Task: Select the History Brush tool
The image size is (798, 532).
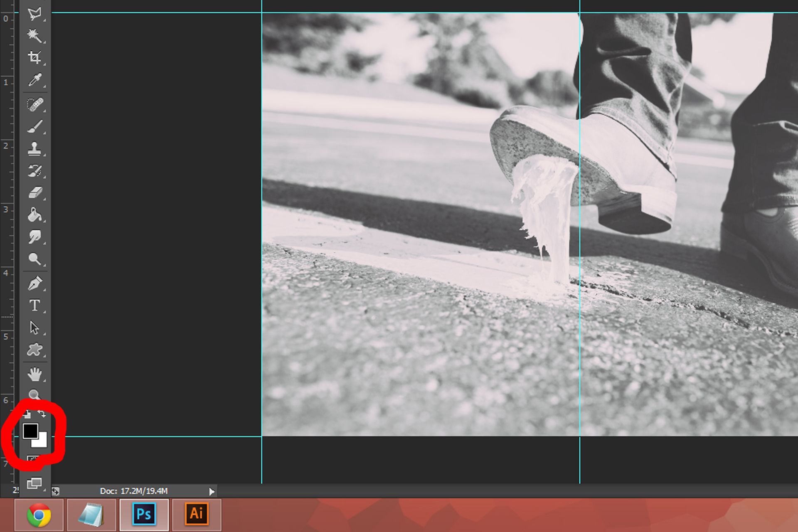Action: click(x=34, y=170)
